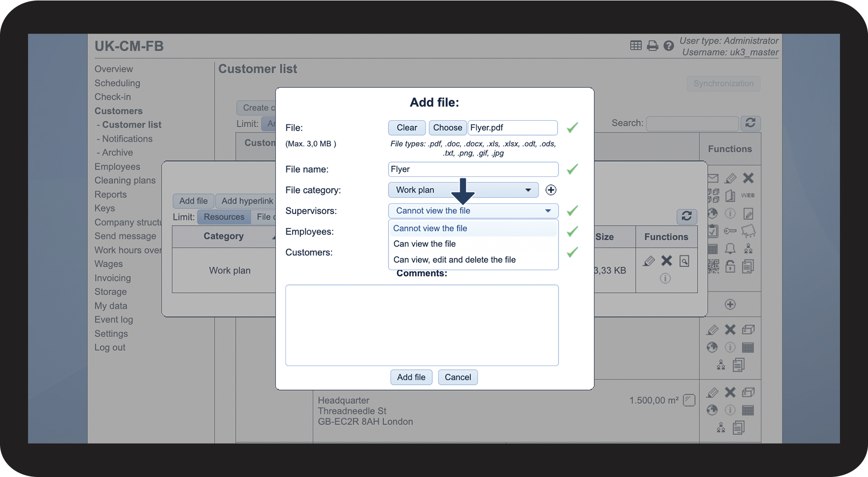Screen dimensions: 868x477
Task: Open calendar grid icon in Headquarter row
Action: (748, 410)
